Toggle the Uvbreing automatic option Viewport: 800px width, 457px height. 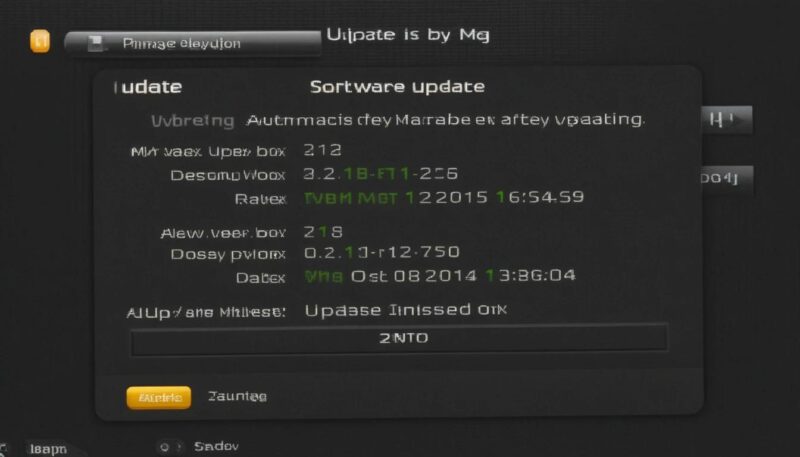(x=193, y=121)
